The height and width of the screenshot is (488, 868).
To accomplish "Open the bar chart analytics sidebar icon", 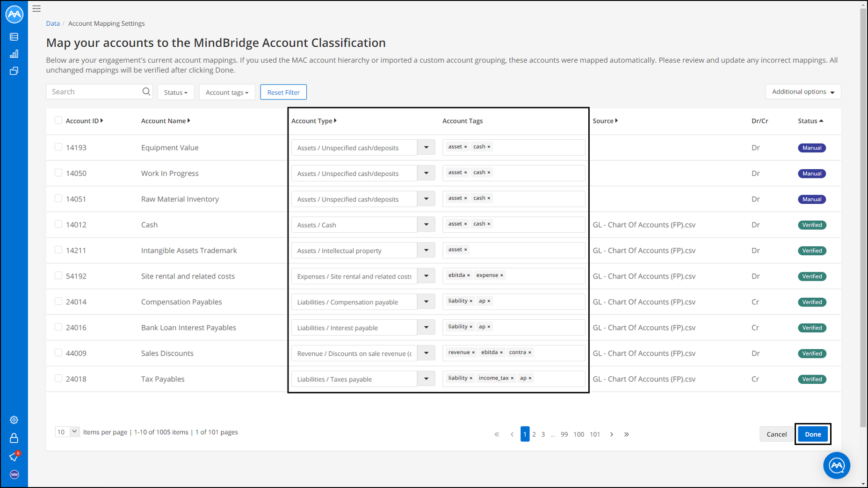I will pos(14,54).
